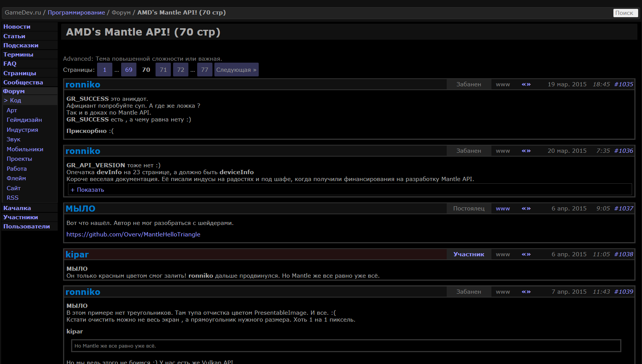Expand the hidden '+ Показать' spoiler
The image size is (642, 364).
point(88,190)
